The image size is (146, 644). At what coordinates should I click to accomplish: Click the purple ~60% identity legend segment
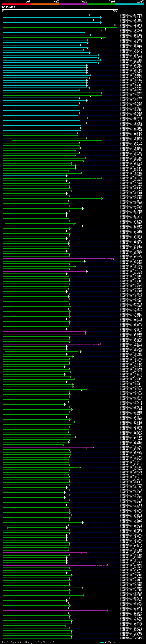click(73, 4)
